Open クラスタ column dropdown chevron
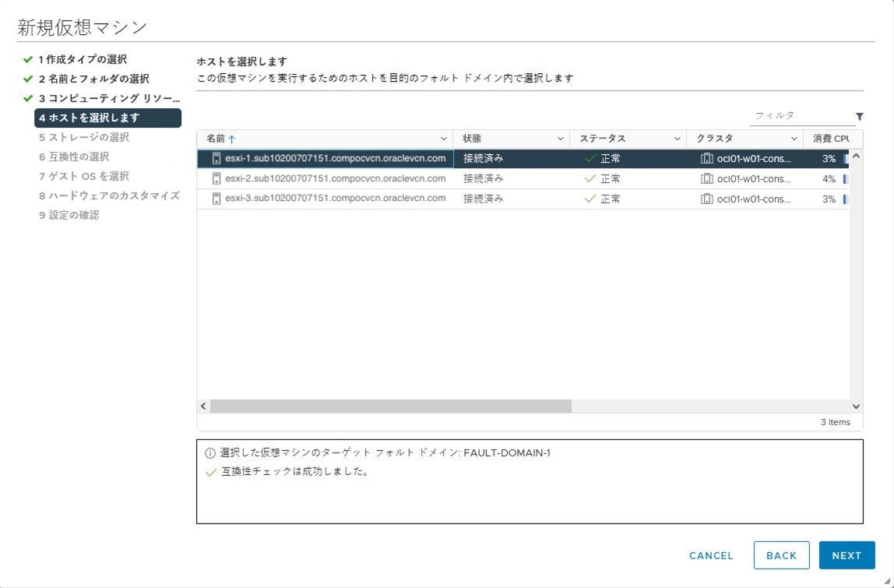894x588 pixels. (794, 139)
